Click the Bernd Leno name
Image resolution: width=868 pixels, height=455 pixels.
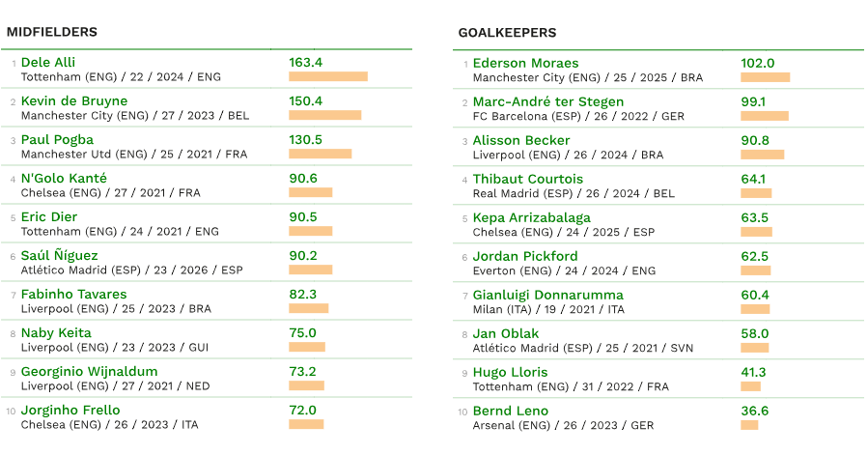tap(511, 411)
